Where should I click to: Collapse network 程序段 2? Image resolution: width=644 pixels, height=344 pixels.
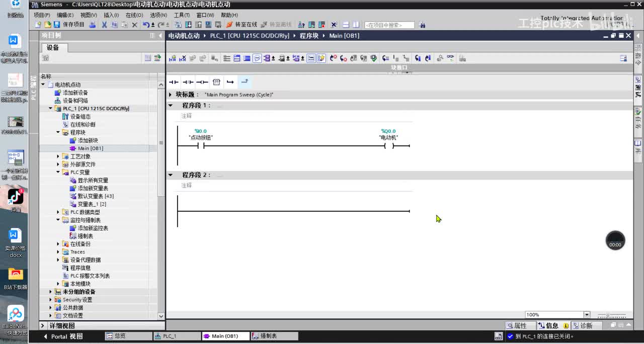171,175
